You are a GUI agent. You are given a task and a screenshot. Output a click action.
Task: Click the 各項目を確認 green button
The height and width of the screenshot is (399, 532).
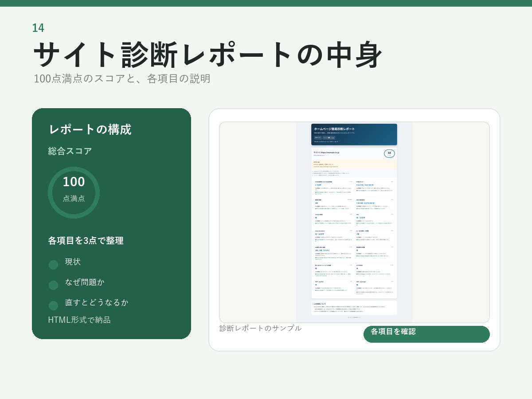point(426,334)
